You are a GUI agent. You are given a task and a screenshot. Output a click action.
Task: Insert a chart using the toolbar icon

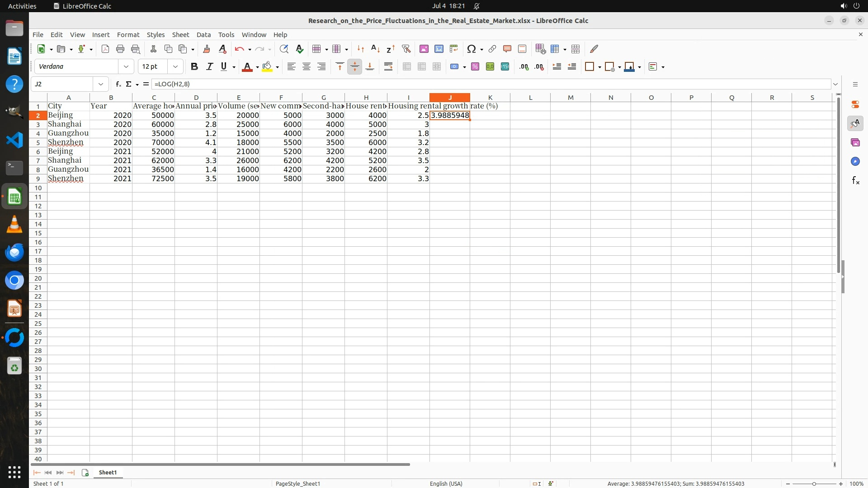pyautogui.click(x=439, y=49)
